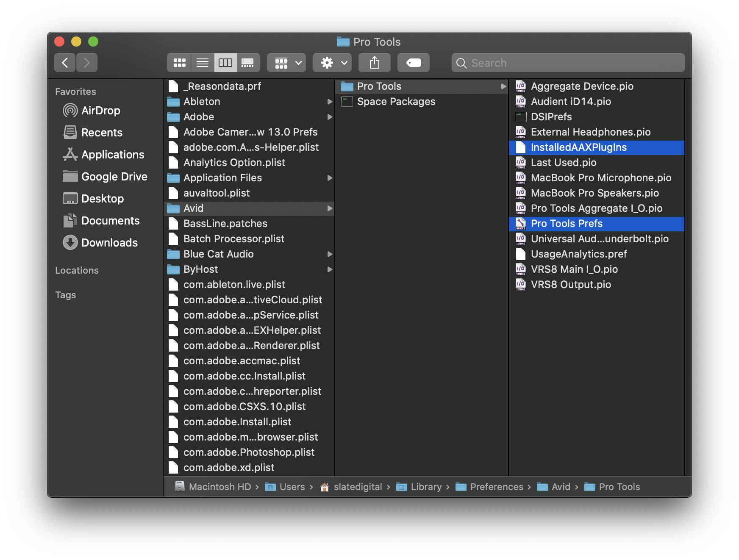Screen dimensions: 739x560
Task: Select the Analytics Option.plist file
Action: tap(249, 163)
